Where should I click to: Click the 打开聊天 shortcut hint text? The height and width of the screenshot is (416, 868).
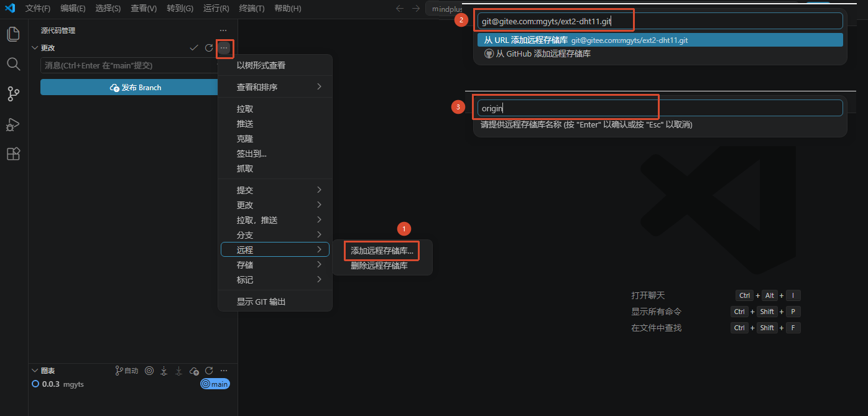tap(648, 295)
